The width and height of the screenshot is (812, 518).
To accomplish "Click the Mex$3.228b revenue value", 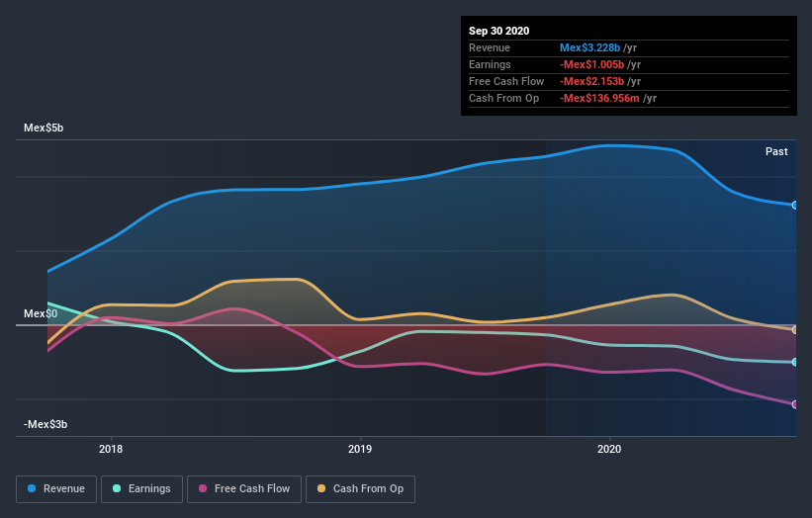I will tap(589, 47).
